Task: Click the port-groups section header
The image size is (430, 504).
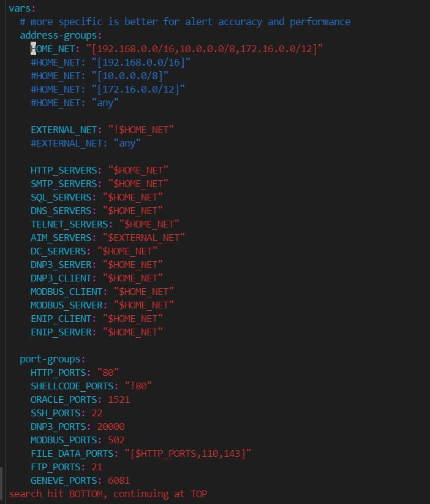Action: 52,359
